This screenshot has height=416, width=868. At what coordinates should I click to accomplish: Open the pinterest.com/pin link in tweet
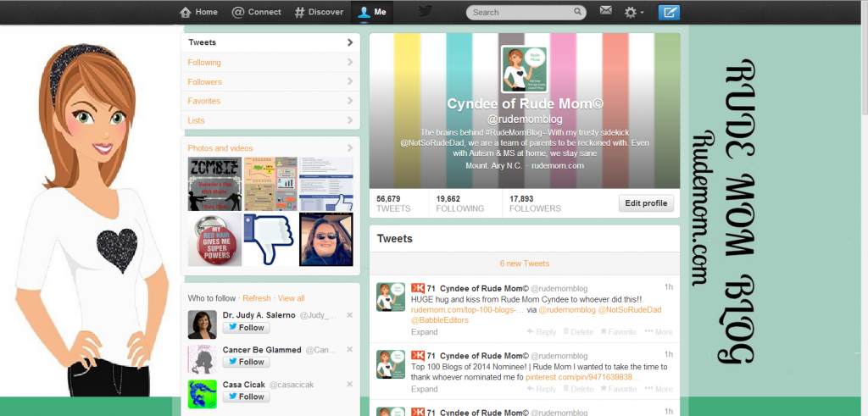pos(582,377)
